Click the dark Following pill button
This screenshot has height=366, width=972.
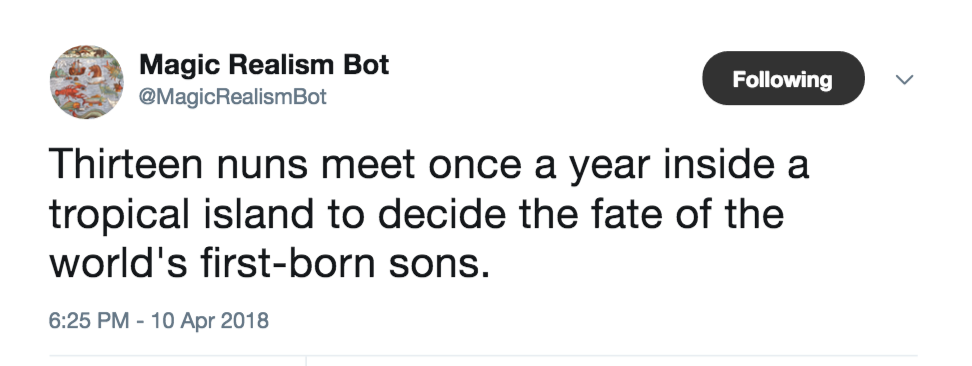pos(783,78)
